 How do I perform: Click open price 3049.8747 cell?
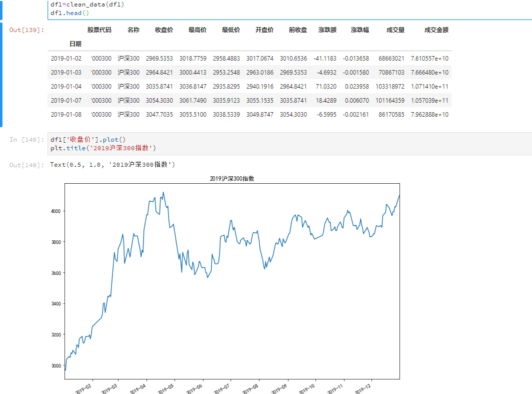click(x=260, y=115)
